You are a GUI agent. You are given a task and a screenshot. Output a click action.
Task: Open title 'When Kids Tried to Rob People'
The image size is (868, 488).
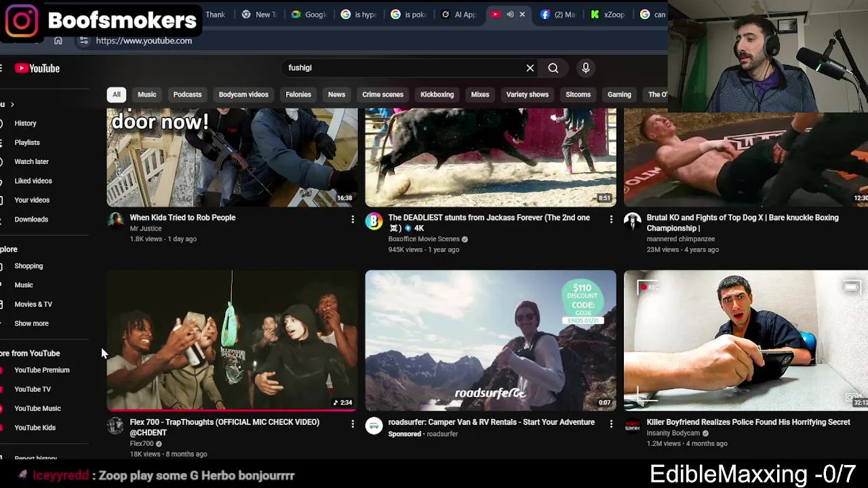182,218
